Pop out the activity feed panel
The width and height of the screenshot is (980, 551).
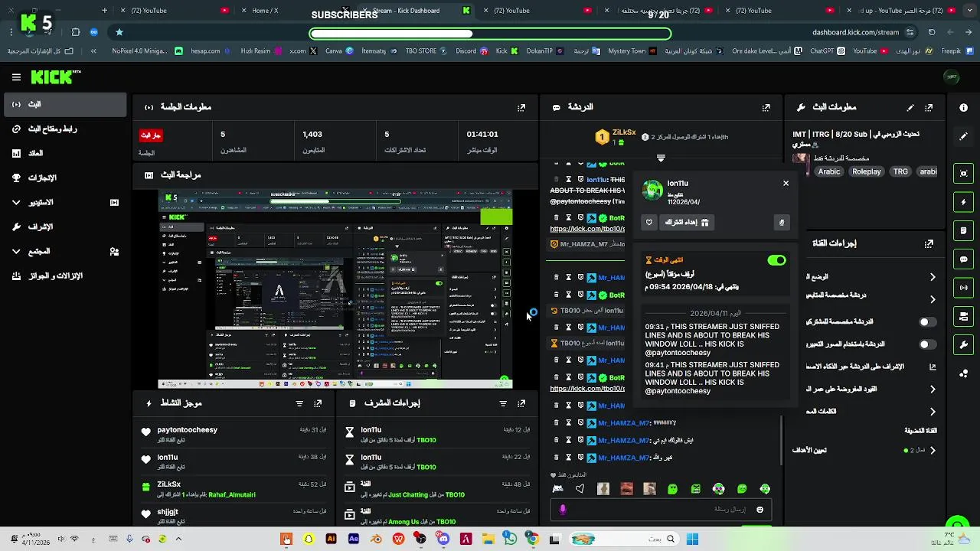pos(318,403)
